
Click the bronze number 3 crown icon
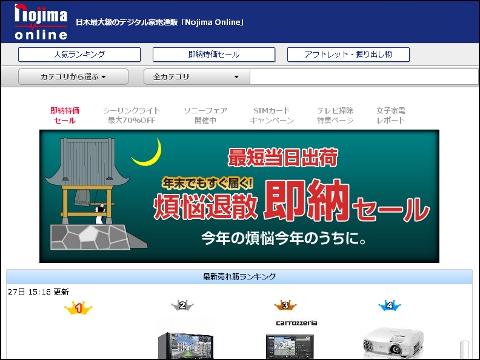(x=285, y=305)
